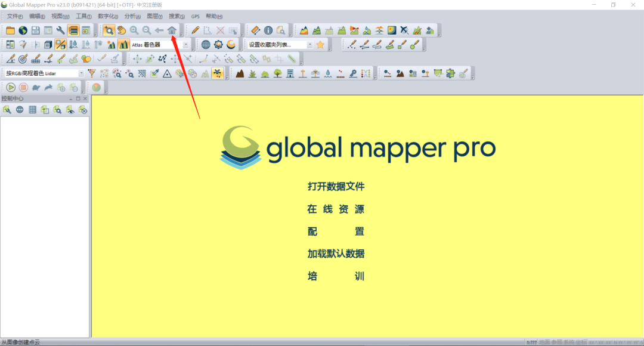Click the 加载默认数据 link
644x346 pixels.
[336, 254]
